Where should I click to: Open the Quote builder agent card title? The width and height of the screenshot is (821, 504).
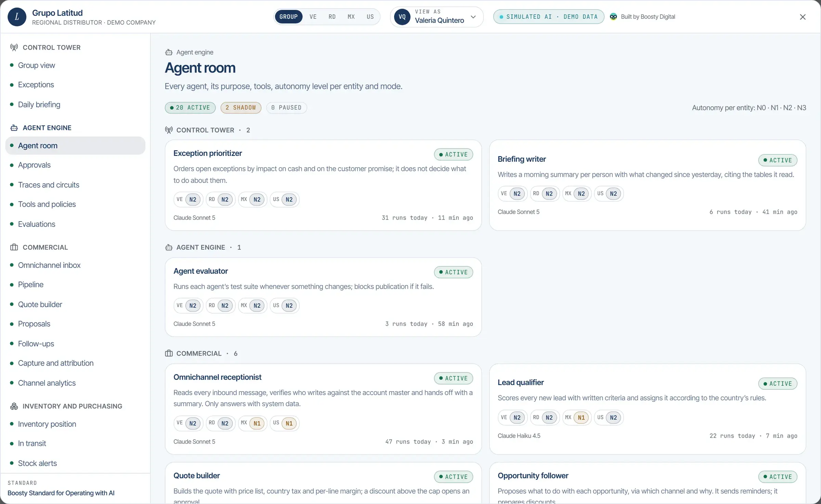(197, 476)
